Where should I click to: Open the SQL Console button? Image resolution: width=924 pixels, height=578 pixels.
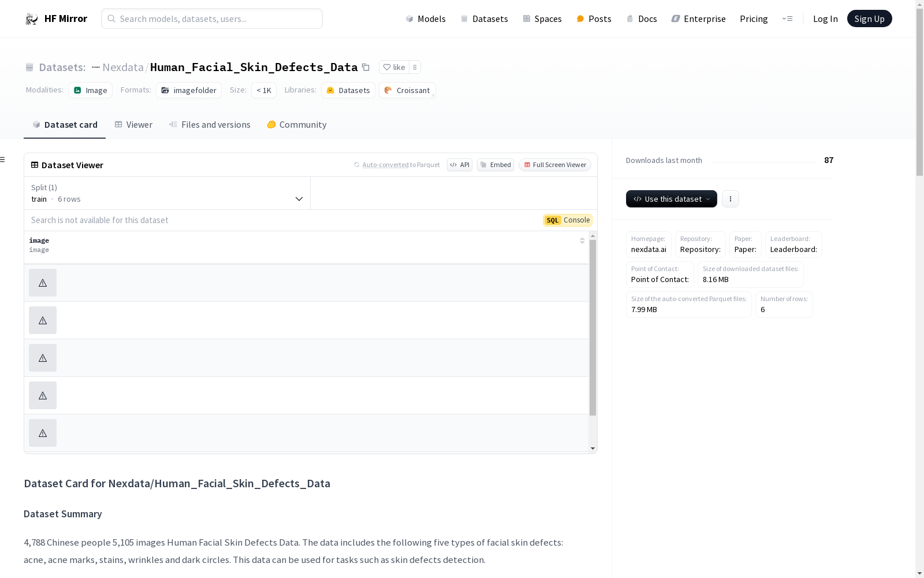click(568, 220)
